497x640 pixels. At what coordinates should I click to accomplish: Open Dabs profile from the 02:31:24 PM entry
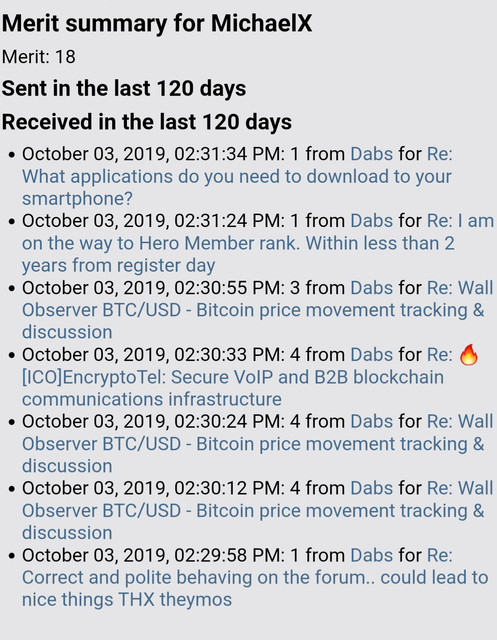click(372, 221)
